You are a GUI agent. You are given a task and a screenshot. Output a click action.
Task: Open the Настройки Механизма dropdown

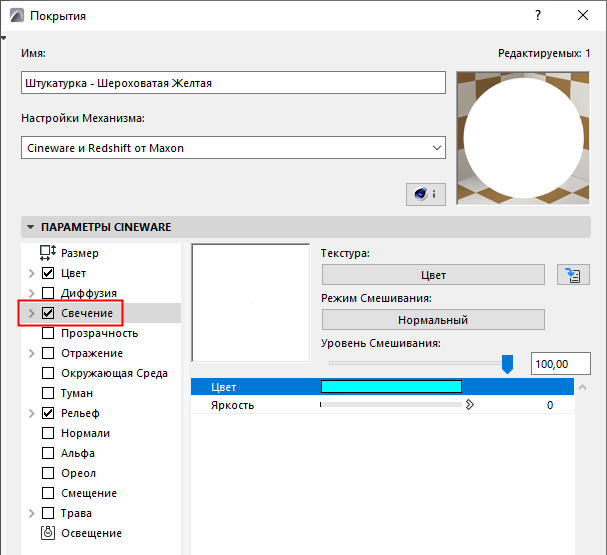(233, 148)
